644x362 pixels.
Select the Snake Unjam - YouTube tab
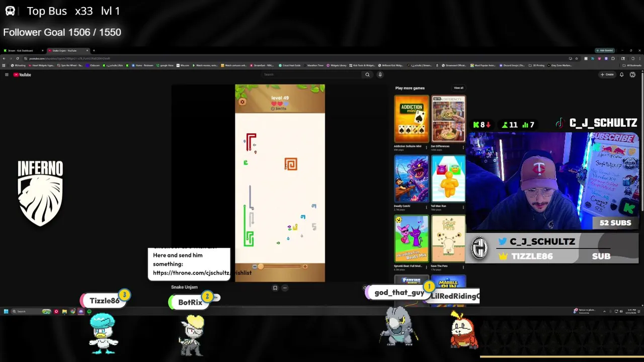coord(67,50)
